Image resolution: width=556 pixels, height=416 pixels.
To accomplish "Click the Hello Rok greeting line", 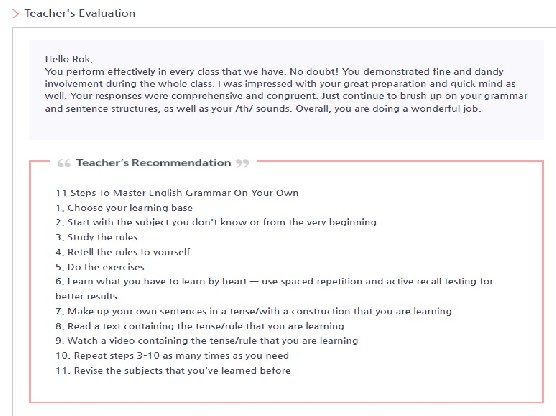I will 68,59.
